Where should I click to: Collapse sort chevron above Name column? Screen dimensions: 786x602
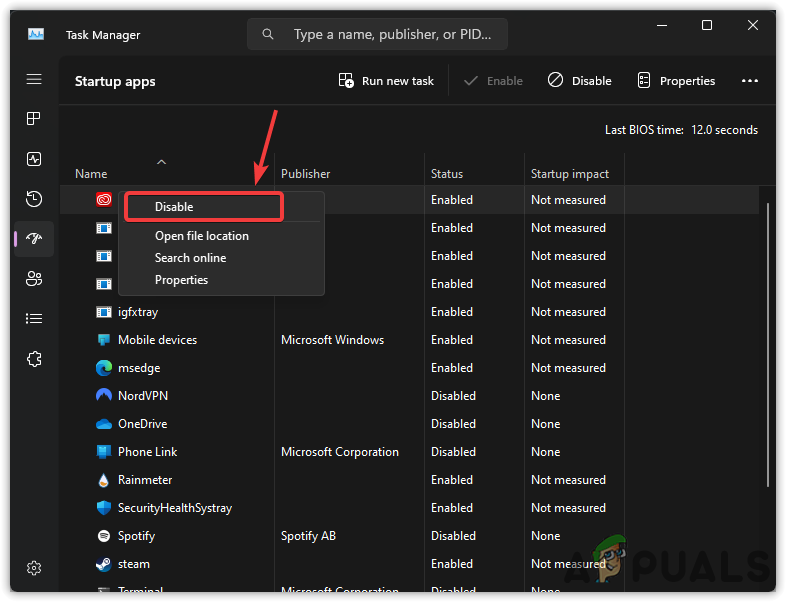[x=161, y=161]
